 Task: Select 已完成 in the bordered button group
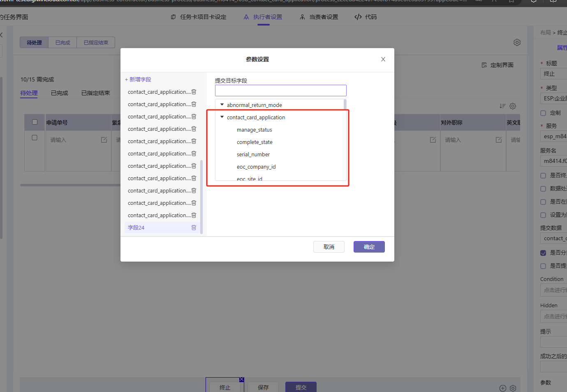tap(62, 42)
